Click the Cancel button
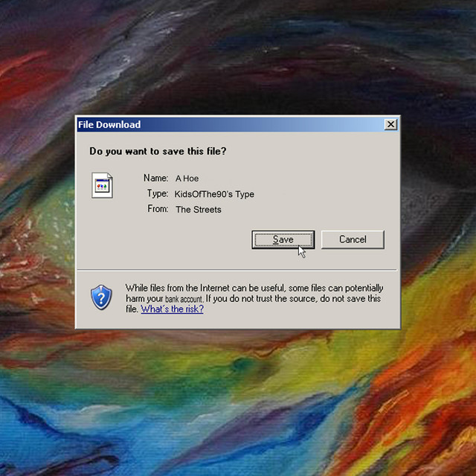 click(x=353, y=239)
